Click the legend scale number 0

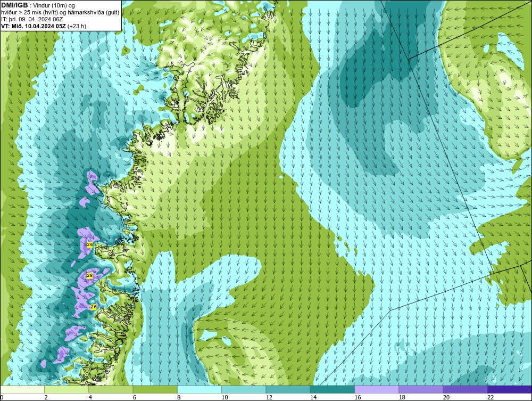(x=2, y=398)
